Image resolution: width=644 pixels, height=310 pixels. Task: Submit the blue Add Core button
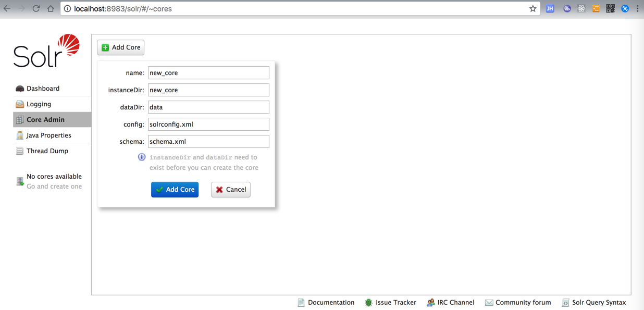(x=175, y=190)
